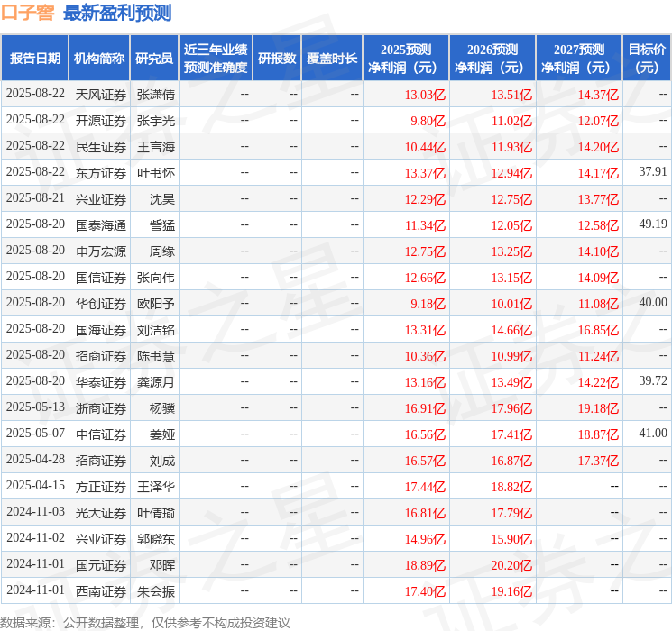This screenshot has height=631, width=672.
Task: Click analyst name 邓晖
Action: pos(162,565)
